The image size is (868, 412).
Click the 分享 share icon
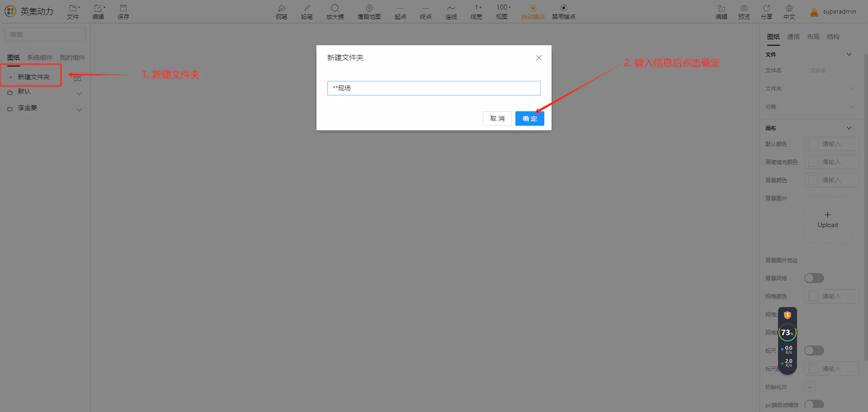[x=767, y=12]
